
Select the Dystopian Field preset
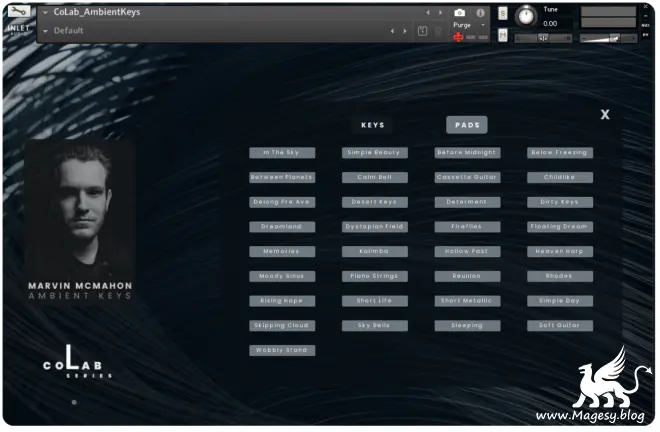coord(374,227)
